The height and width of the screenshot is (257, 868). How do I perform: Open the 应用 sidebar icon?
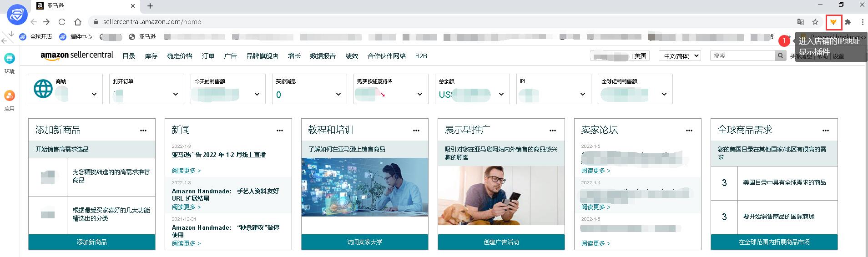pyautogui.click(x=10, y=101)
